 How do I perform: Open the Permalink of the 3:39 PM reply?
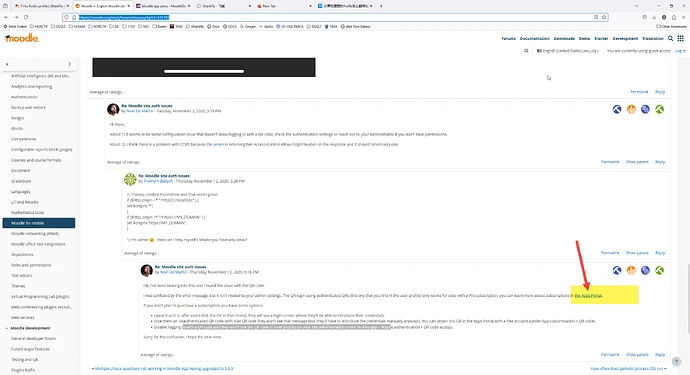610,162
